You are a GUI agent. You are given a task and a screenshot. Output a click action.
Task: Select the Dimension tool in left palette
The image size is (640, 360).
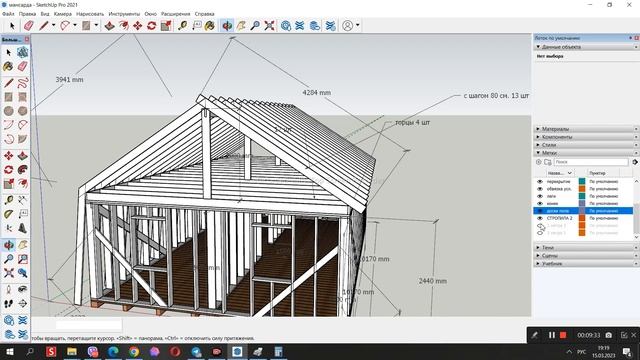tap(22, 200)
